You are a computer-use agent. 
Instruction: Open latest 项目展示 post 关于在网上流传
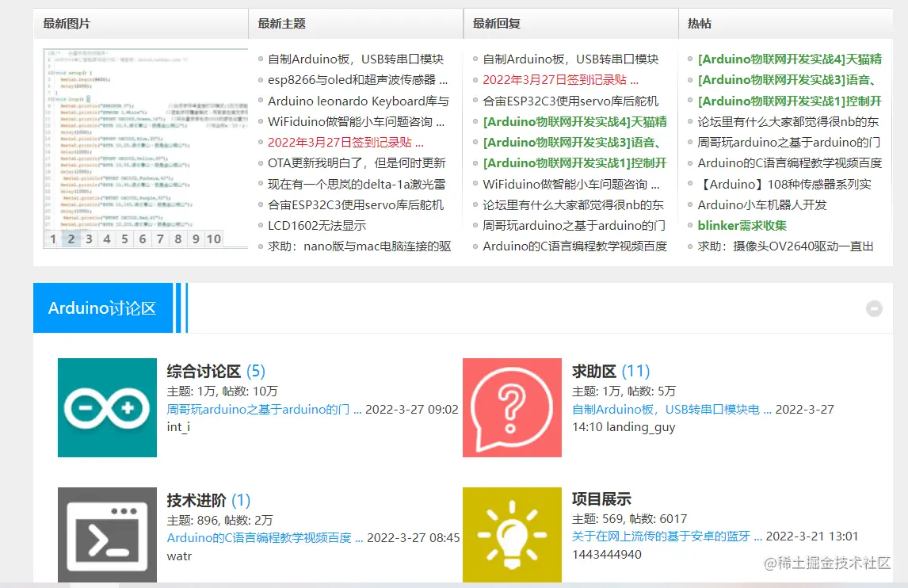(x=667, y=536)
